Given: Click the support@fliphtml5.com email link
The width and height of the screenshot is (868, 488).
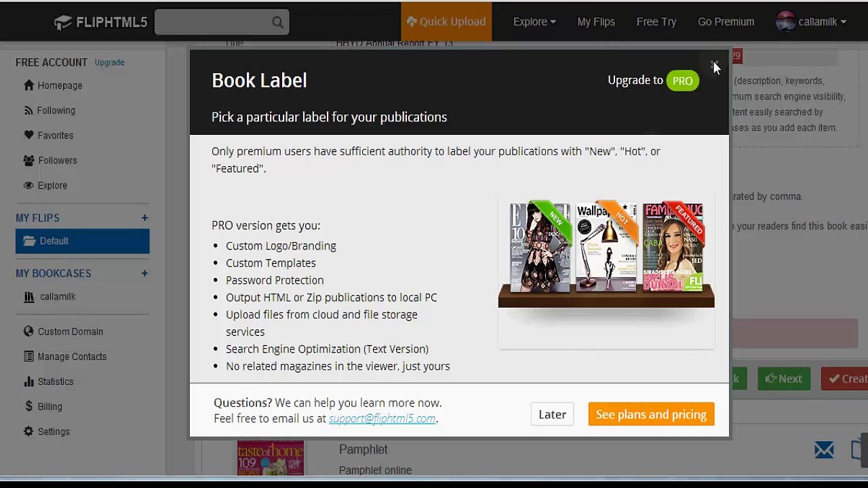Looking at the screenshot, I should tap(382, 418).
